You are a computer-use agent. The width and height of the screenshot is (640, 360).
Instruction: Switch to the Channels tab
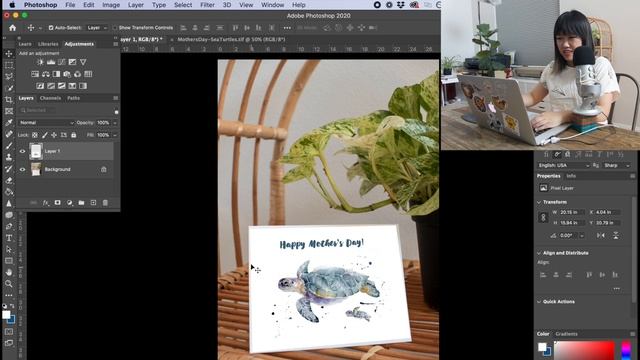(50, 98)
